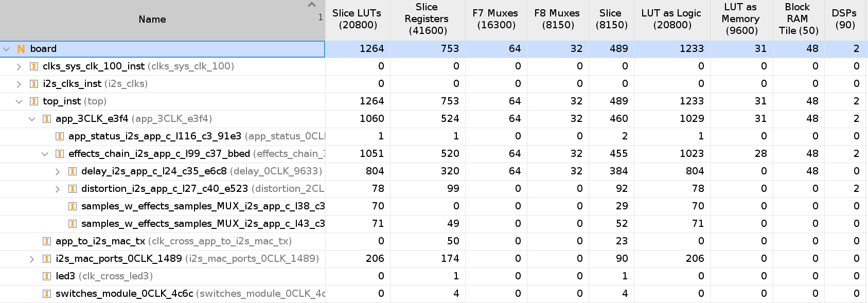Click the instance icon of switches_module_0CLK_4c6c
The image size is (868, 303).
(47, 294)
